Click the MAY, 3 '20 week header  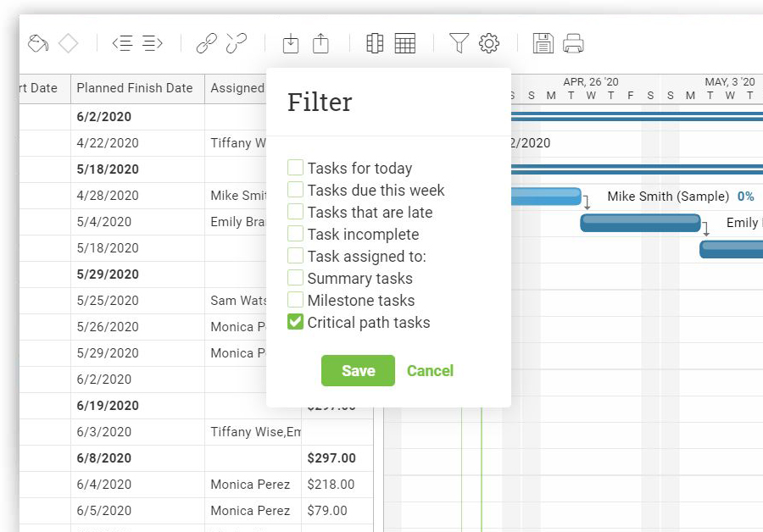(730, 81)
